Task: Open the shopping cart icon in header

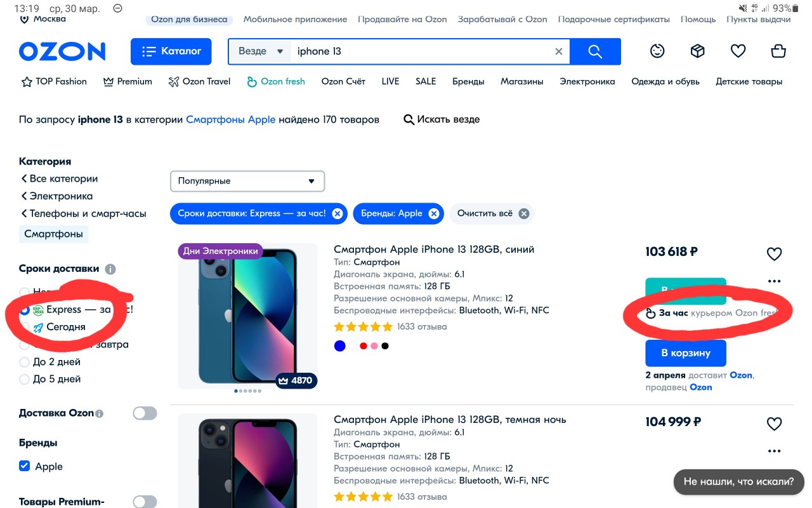Action: [778, 51]
